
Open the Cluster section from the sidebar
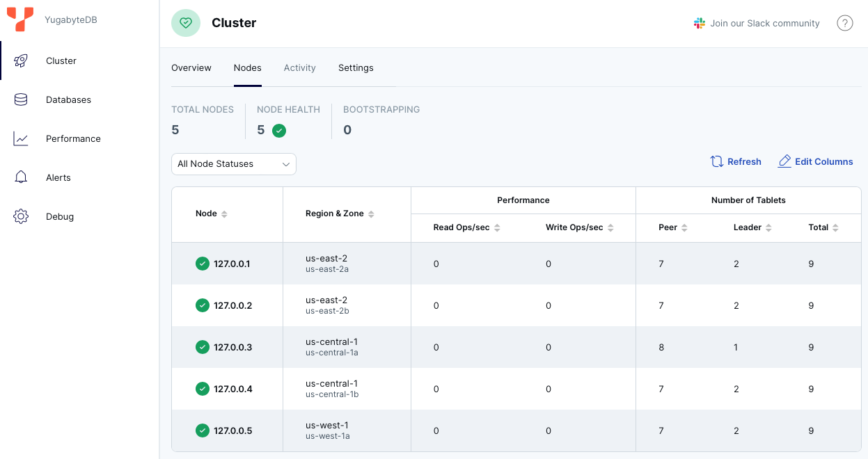pyautogui.click(x=21, y=61)
